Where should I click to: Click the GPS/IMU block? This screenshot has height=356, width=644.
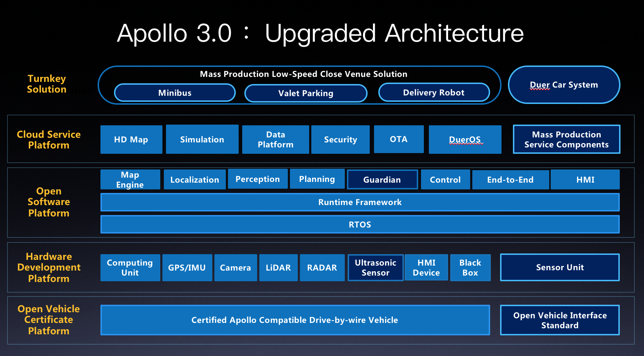pos(187,268)
